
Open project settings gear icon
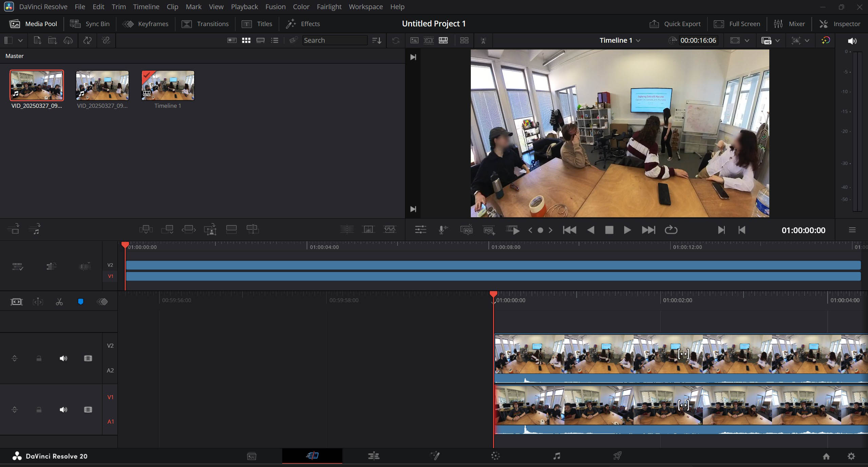click(851, 456)
